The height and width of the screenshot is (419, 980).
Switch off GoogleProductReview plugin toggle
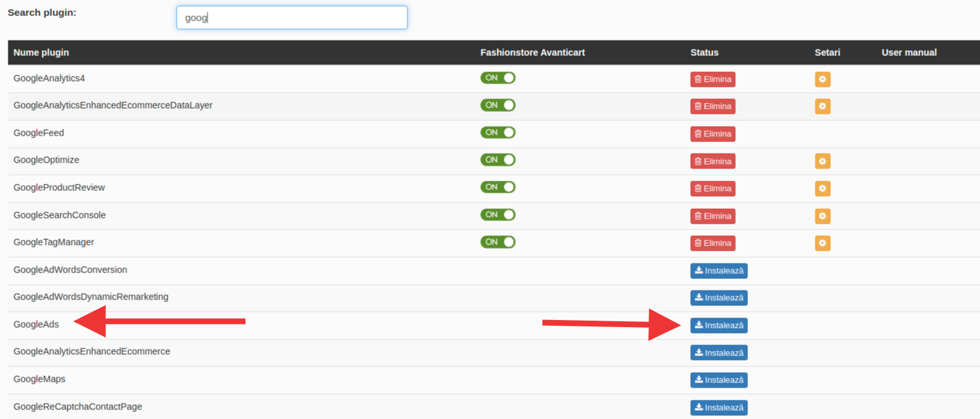498,187
